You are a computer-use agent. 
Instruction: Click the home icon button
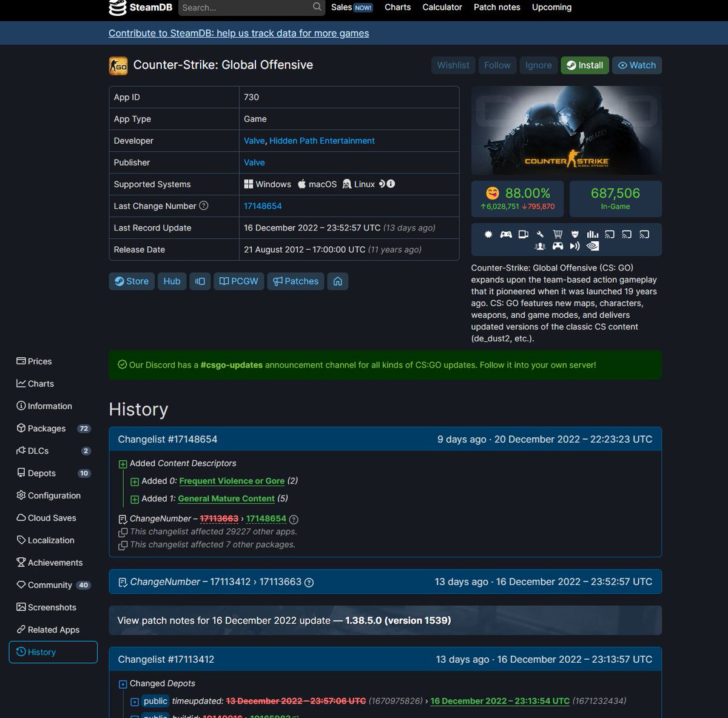click(338, 281)
